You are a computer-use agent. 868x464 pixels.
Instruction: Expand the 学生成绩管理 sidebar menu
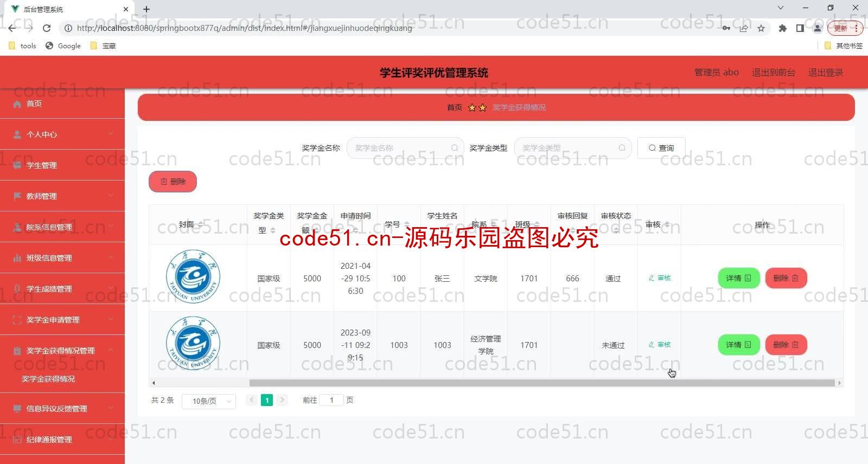point(62,289)
